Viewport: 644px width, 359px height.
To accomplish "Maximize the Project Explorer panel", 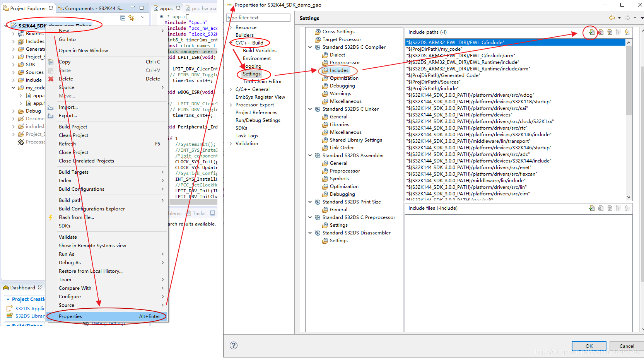I will 142,7.
